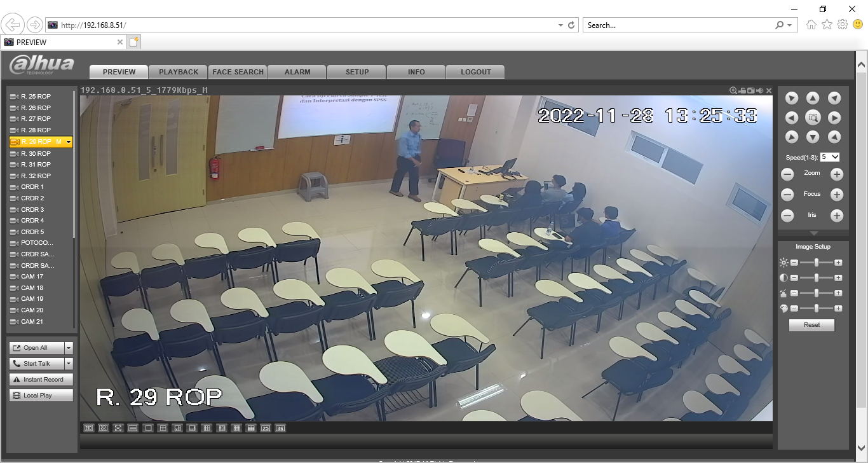The image size is (868, 463).
Task: Open the INFO tab
Action: (416, 72)
